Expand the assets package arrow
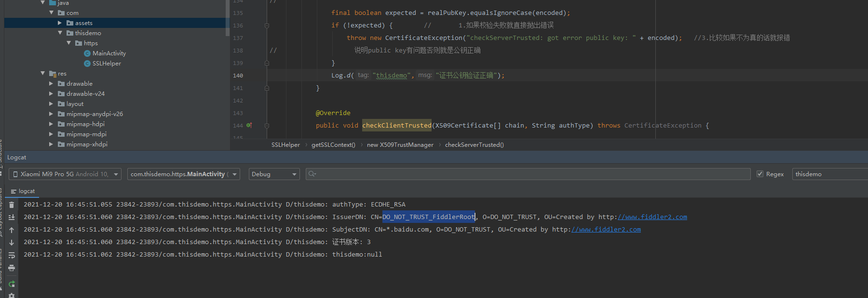 pyautogui.click(x=60, y=23)
